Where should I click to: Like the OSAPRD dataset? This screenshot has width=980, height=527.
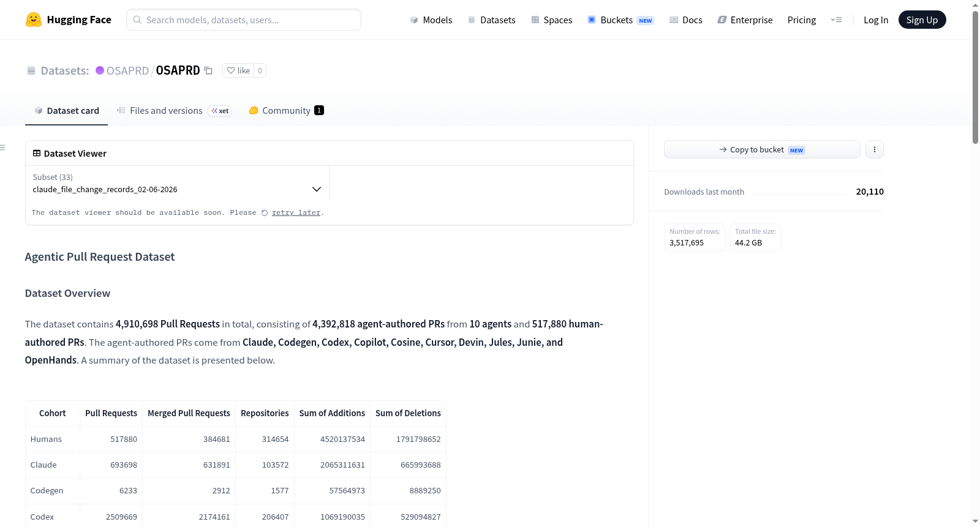(238, 70)
